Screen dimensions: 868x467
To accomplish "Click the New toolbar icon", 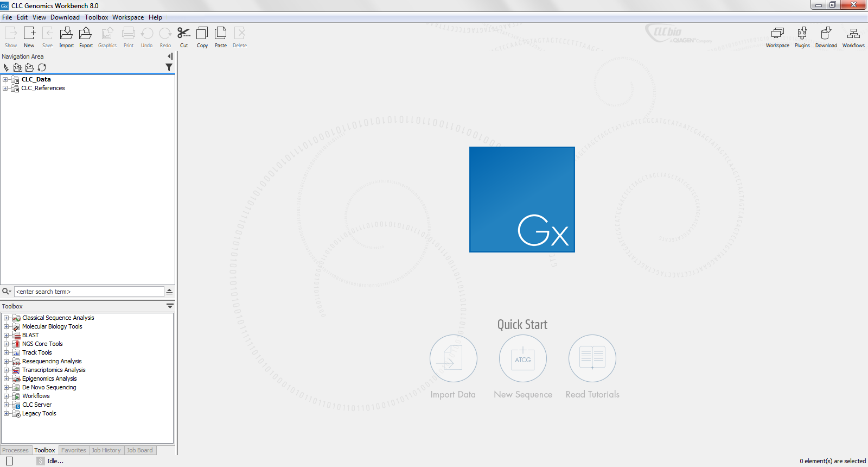I will [29, 37].
